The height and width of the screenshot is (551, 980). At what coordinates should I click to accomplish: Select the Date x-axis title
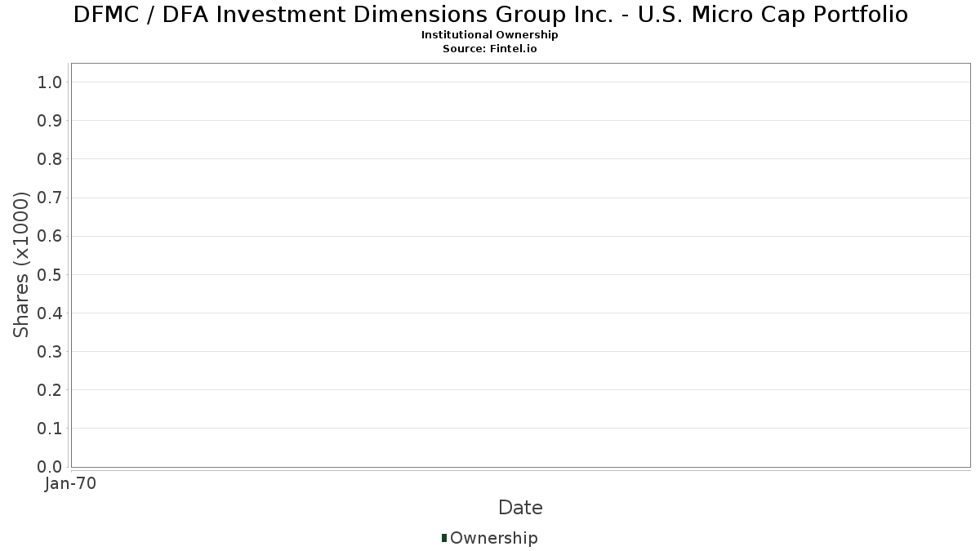[x=520, y=508]
